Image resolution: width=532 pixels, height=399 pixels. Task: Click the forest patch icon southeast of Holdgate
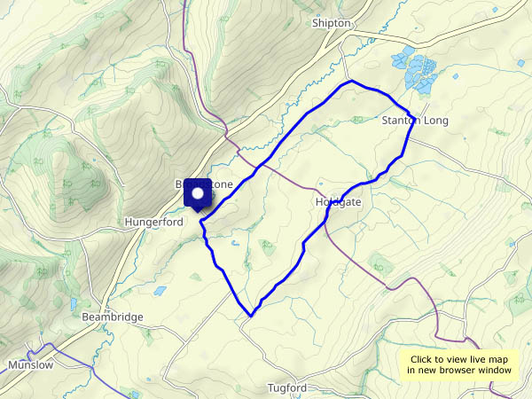pos(380,264)
